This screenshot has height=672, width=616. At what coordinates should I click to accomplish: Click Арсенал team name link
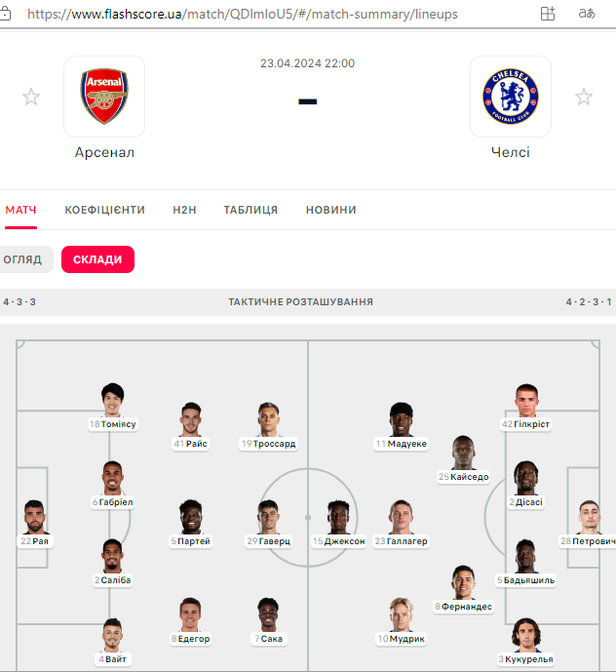point(104,152)
